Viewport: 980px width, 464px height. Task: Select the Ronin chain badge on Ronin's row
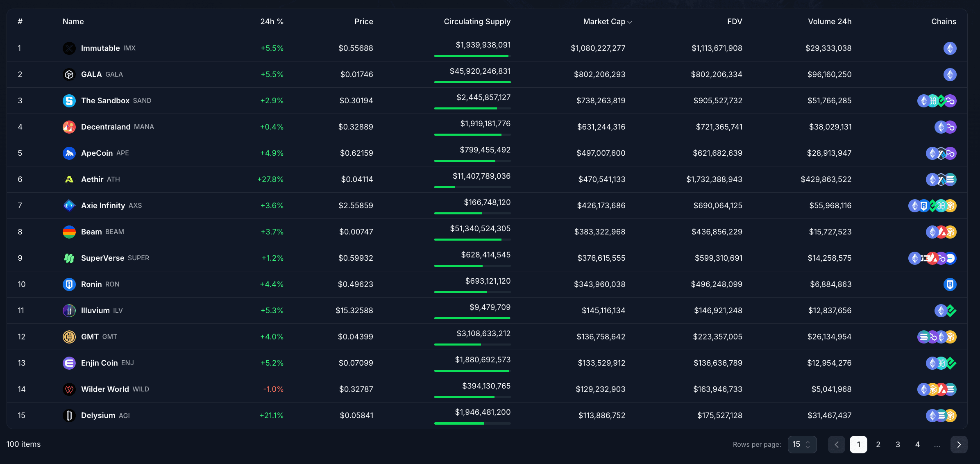click(x=950, y=284)
